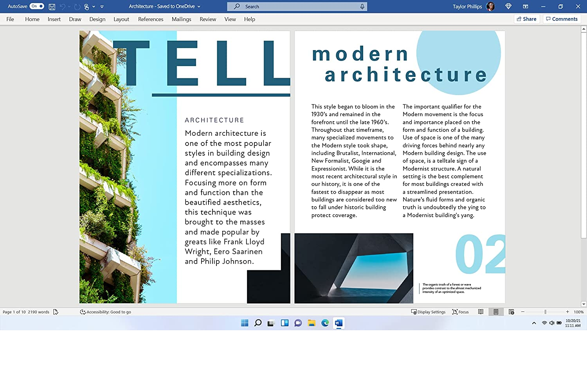
Task: Click the Share button
Action: coord(527,19)
